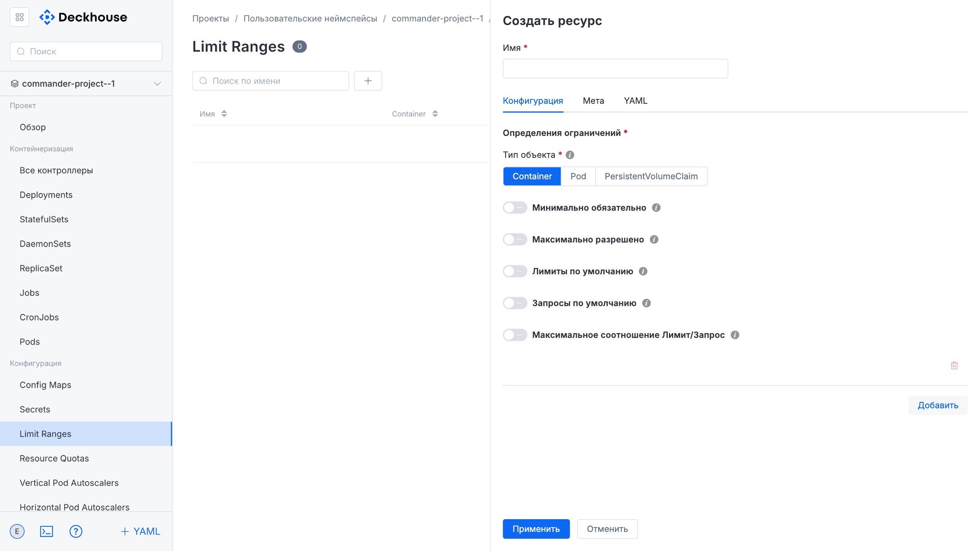Viewport: 980px width, 551px height.
Task: Open the apps grid icon beside the logo
Action: click(x=19, y=17)
